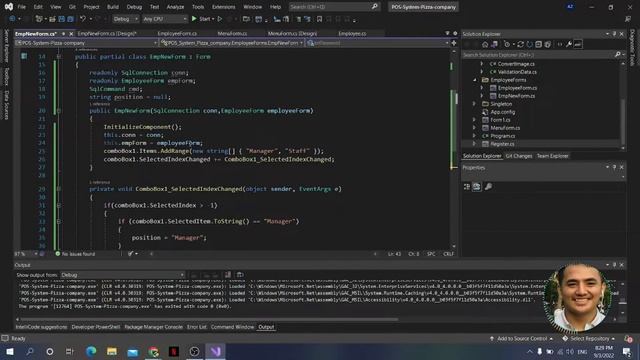Click the green Start debugging arrow
This screenshot has height=360, width=640.
[194, 19]
